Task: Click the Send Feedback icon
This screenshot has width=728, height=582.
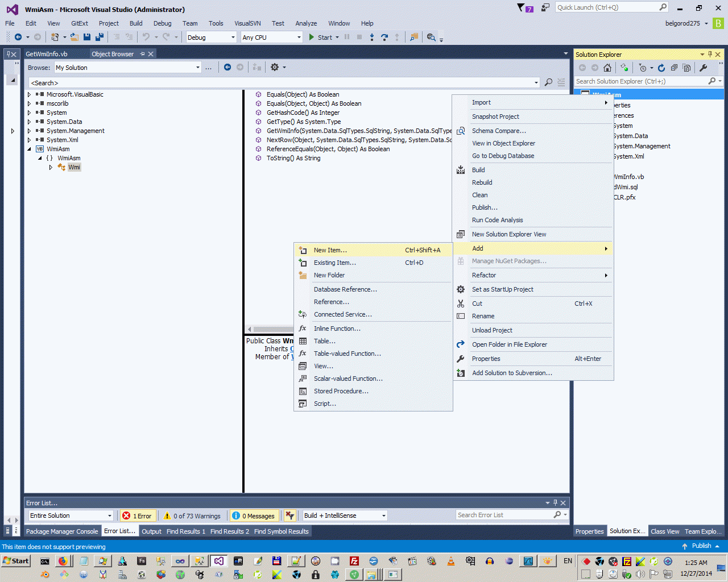Action: click(x=545, y=7)
